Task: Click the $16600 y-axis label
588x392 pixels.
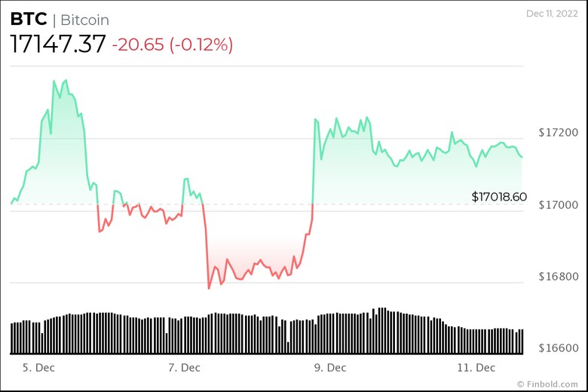Action: 558,348
